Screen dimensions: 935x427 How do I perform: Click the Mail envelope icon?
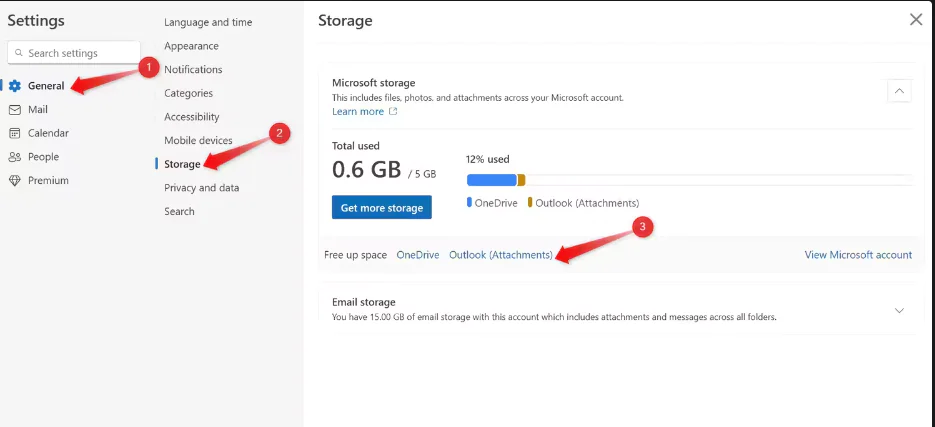click(15, 110)
